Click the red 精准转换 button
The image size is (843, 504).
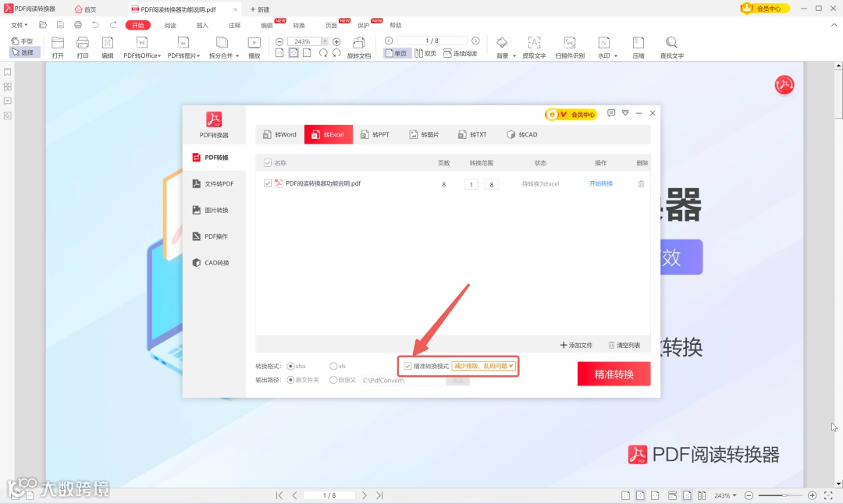tap(614, 374)
